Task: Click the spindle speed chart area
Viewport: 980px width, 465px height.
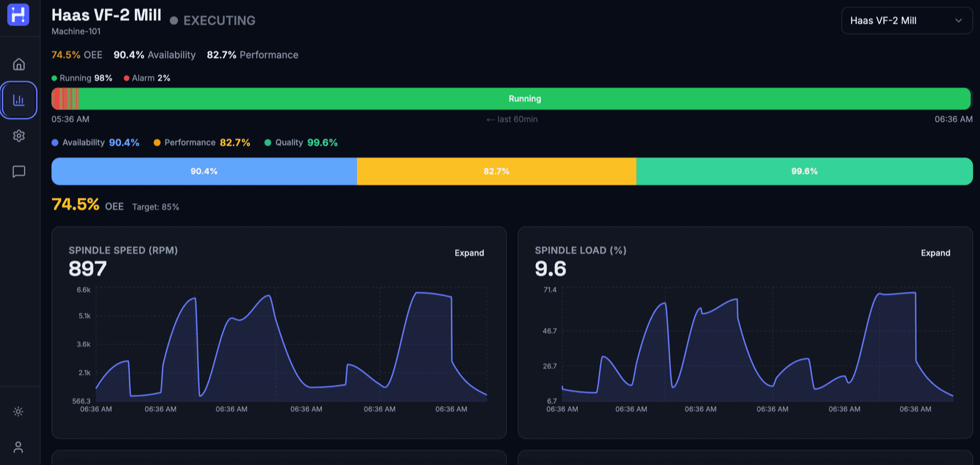Action: pyautogui.click(x=292, y=345)
